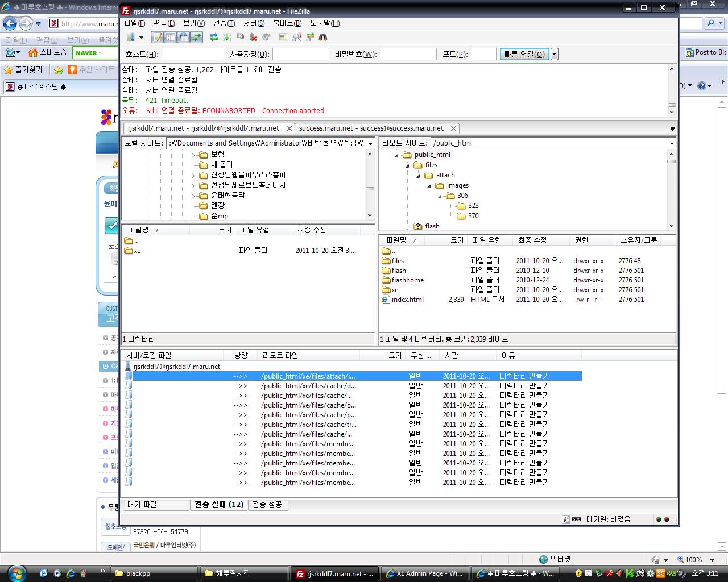Toggle the message log display

157,38
